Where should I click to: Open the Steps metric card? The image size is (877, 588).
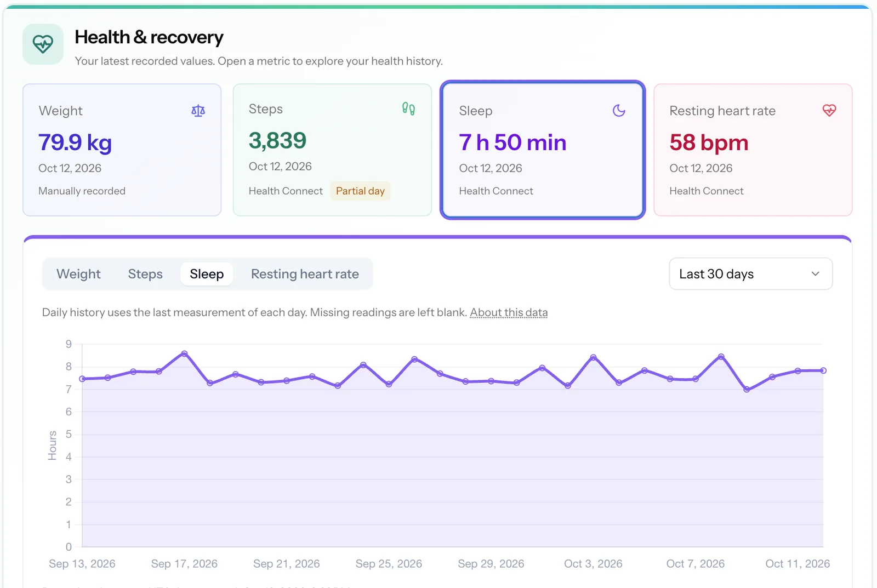click(x=332, y=150)
